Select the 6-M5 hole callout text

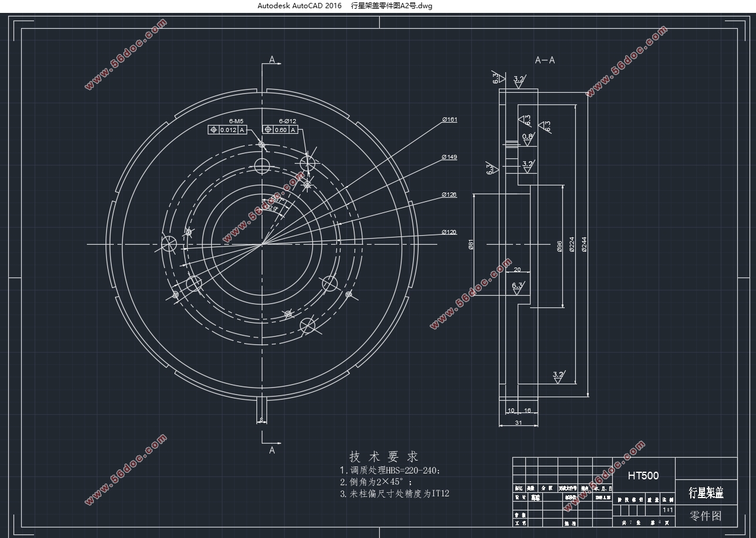click(x=236, y=121)
